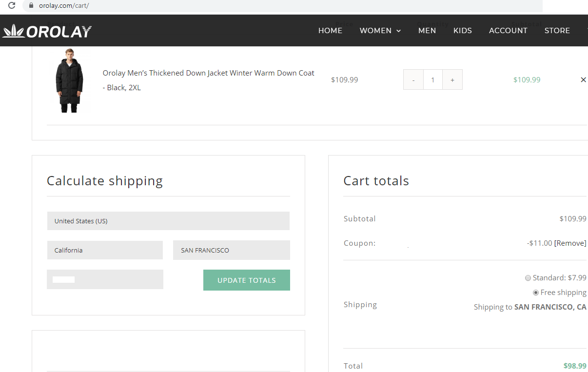588x372 pixels.
Task: Open the KIDS menu item
Action: coord(463,31)
